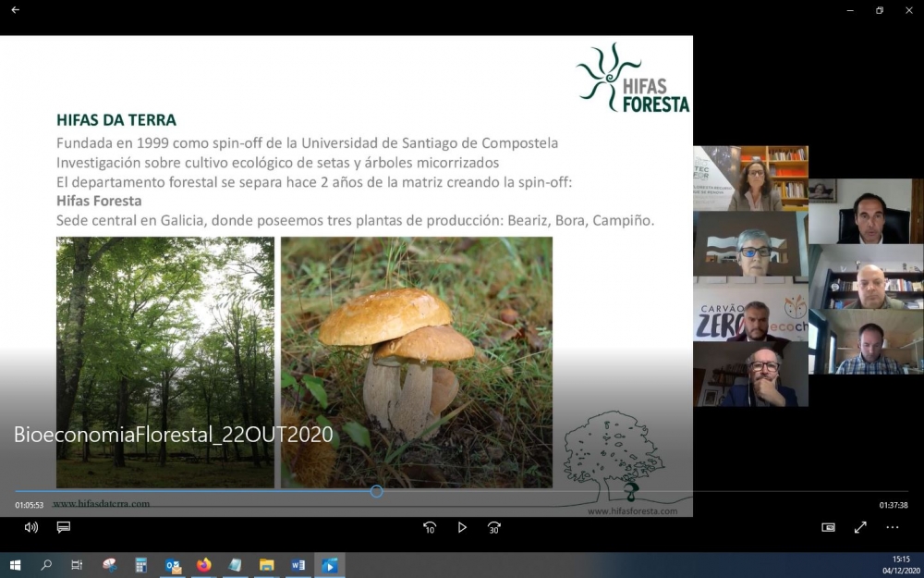Switch to Firefox on the taskbar
Viewport: 924px width, 578px height.
point(204,565)
